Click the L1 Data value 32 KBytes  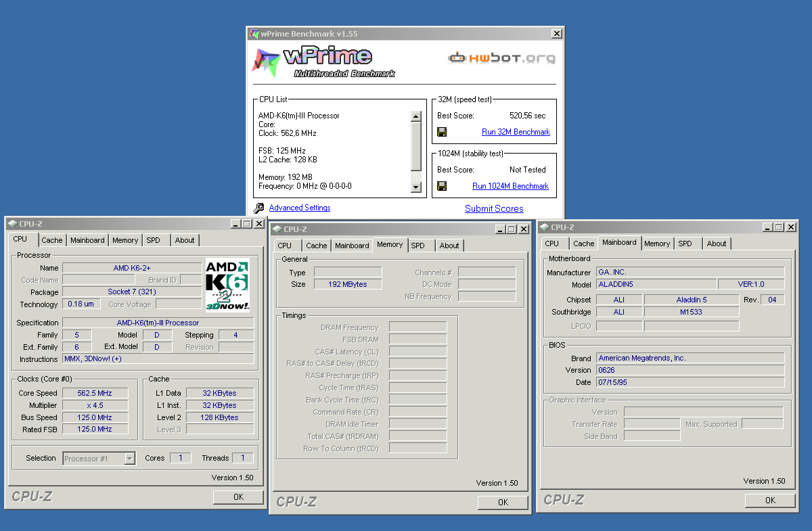pos(220,393)
